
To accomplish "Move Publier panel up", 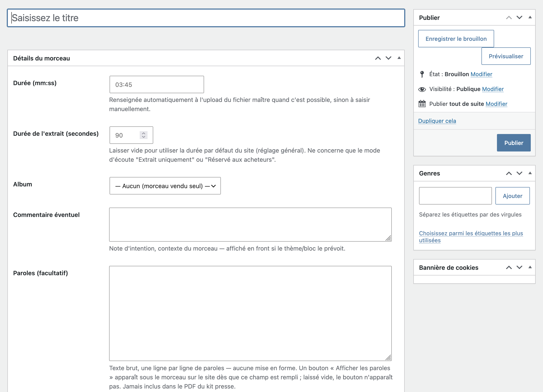I will [509, 17].
